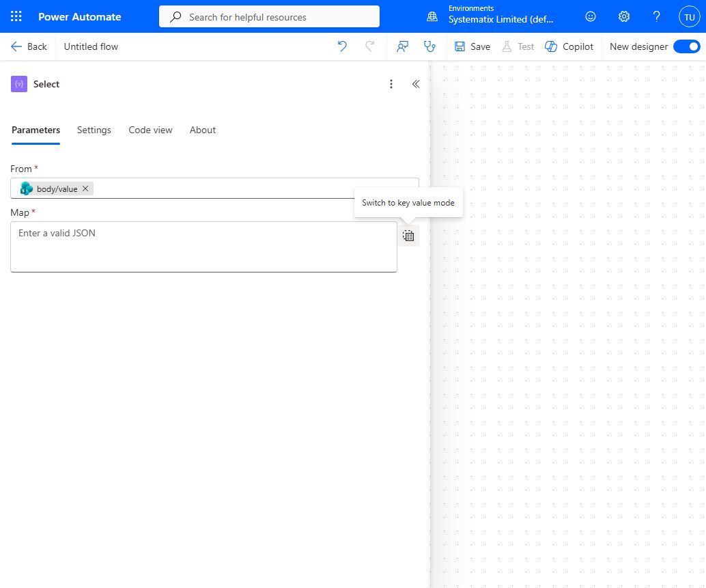Image resolution: width=706 pixels, height=588 pixels.
Task: Click the Untitled flow name
Action: point(91,46)
